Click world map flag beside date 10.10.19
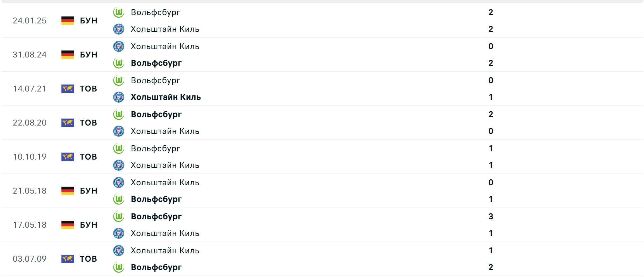 68,157
